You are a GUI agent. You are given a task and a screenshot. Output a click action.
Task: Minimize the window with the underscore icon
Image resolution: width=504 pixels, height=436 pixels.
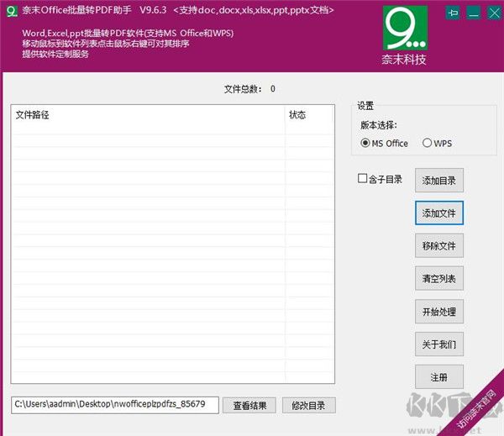(474, 13)
